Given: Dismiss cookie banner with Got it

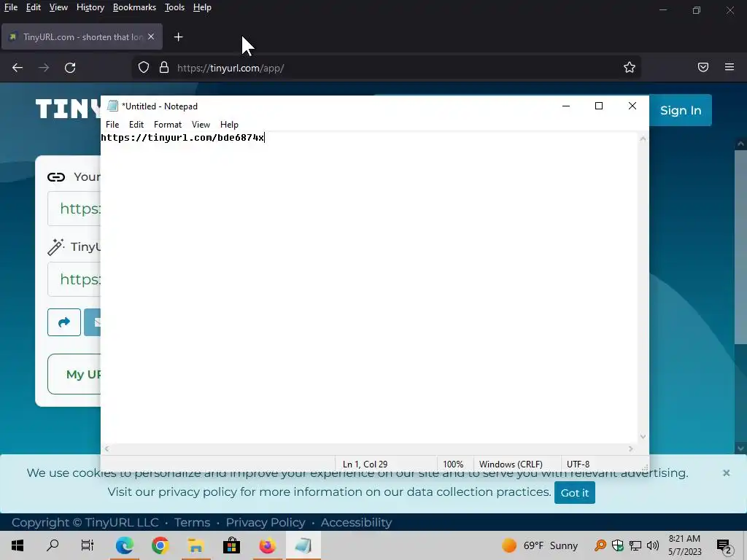Looking at the screenshot, I should click(575, 493).
